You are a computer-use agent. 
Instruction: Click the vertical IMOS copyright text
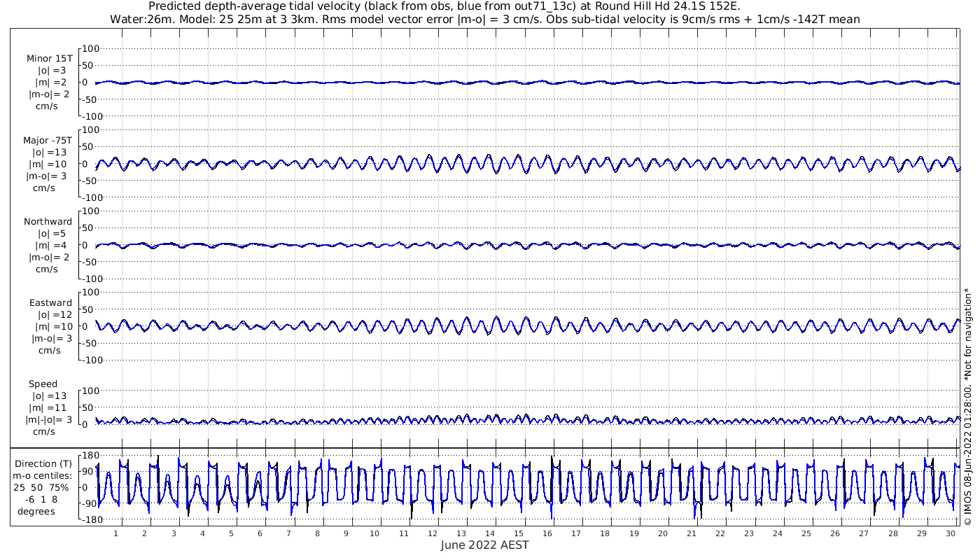pyautogui.click(x=968, y=407)
